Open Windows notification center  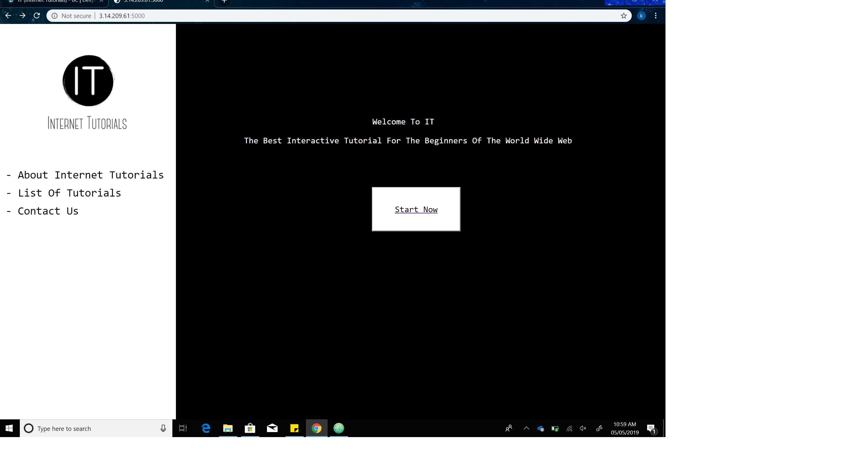point(652,429)
